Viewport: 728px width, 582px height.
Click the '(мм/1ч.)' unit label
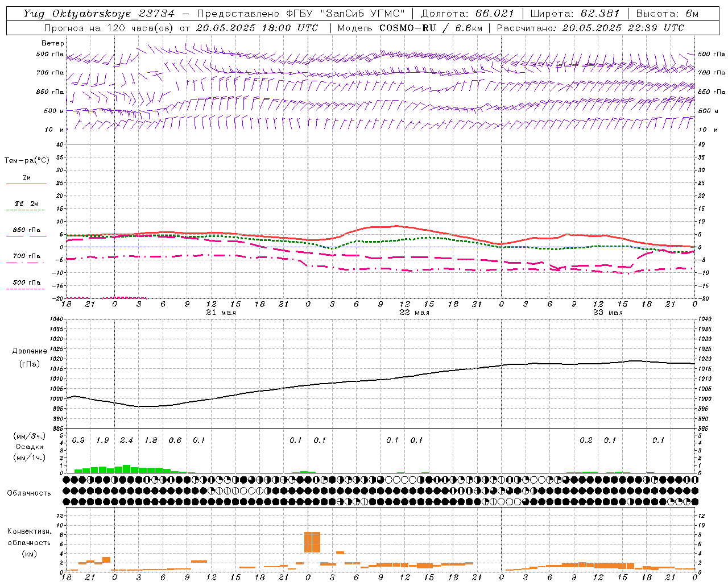click(30, 458)
